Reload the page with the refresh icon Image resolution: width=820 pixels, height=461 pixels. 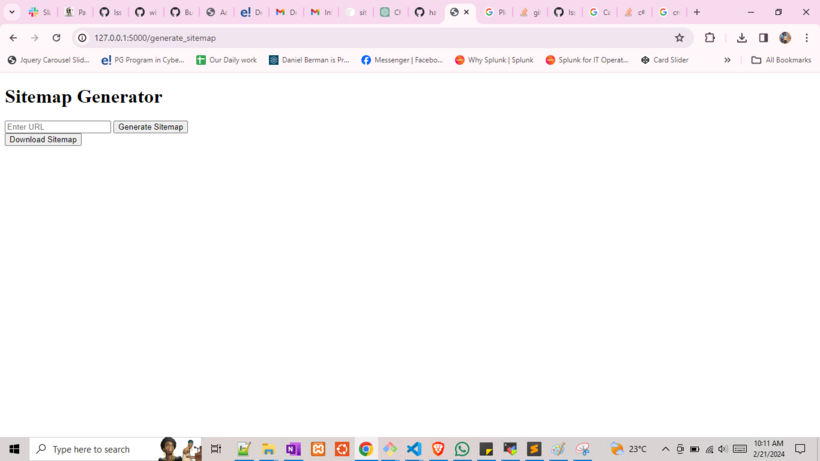(x=56, y=38)
